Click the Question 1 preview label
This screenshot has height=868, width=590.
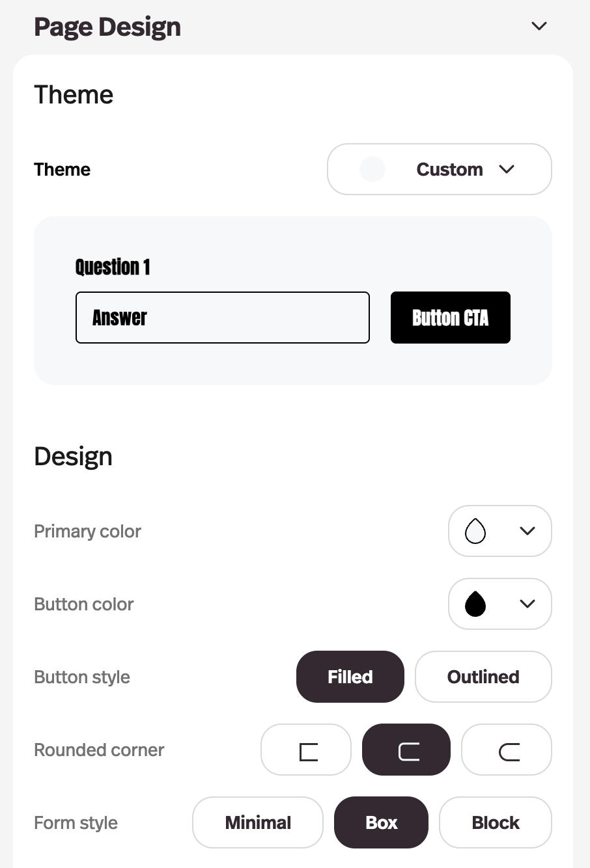[113, 267]
